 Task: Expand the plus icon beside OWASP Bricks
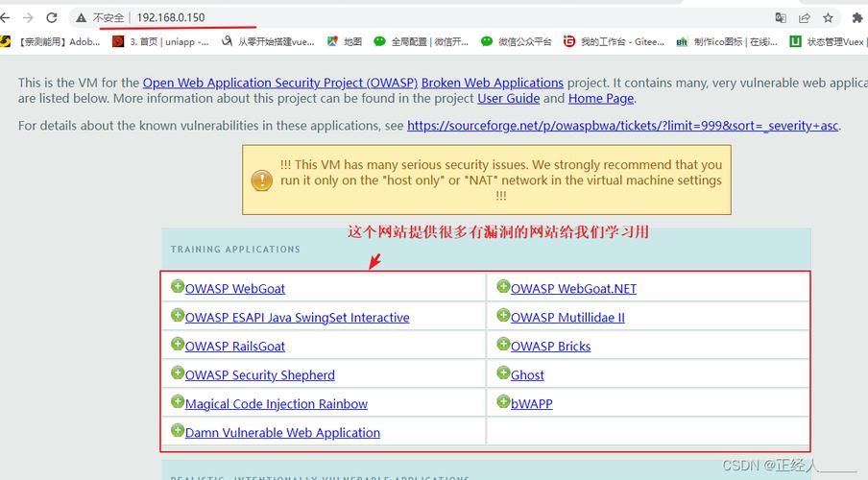click(x=502, y=344)
